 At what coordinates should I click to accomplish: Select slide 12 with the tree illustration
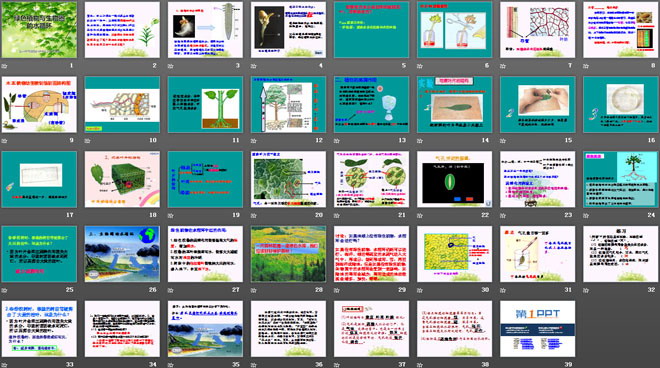(x=288, y=104)
